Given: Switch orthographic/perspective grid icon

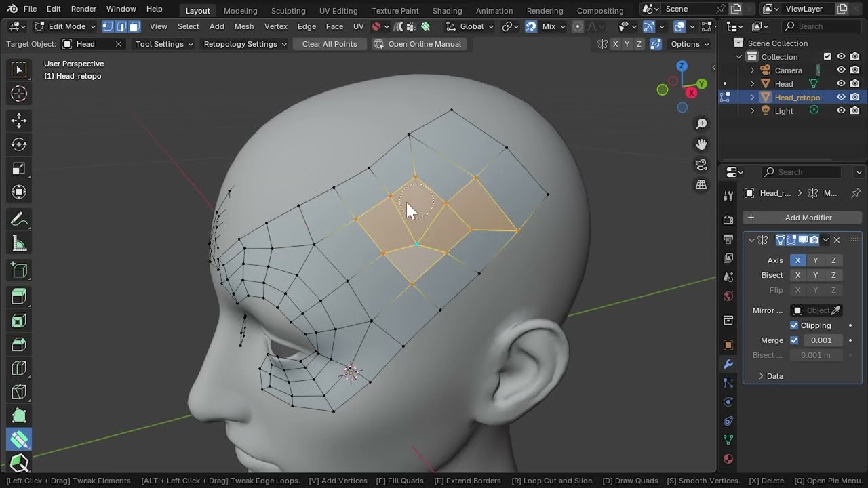Looking at the screenshot, I should coord(701,185).
